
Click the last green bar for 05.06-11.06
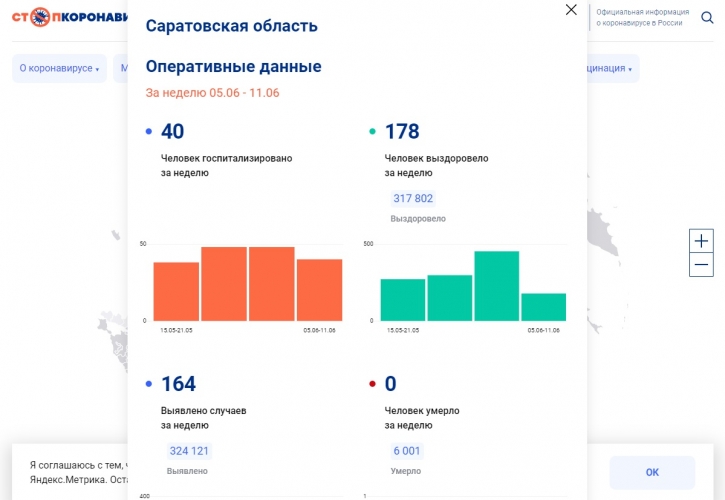pyautogui.click(x=543, y=307)
